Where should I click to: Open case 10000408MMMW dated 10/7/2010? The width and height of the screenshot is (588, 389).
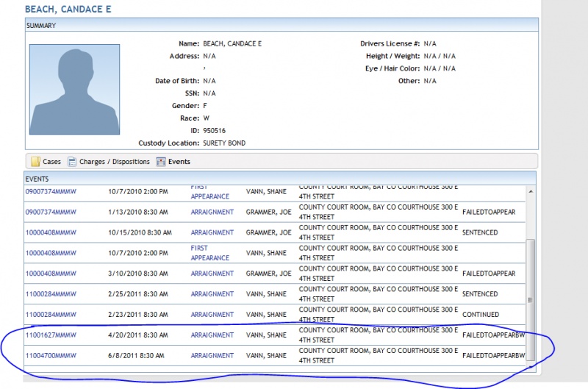[x=51, y=253]
